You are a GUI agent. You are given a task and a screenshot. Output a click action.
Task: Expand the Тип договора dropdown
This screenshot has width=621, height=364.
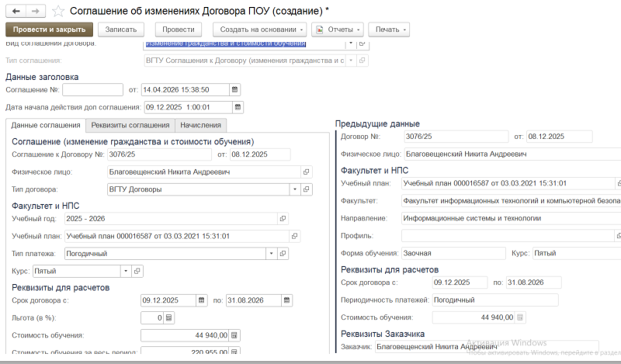click(x=295, y=189)
